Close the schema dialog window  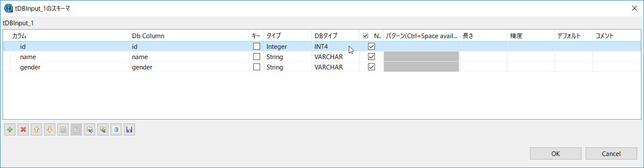(634, 8)
